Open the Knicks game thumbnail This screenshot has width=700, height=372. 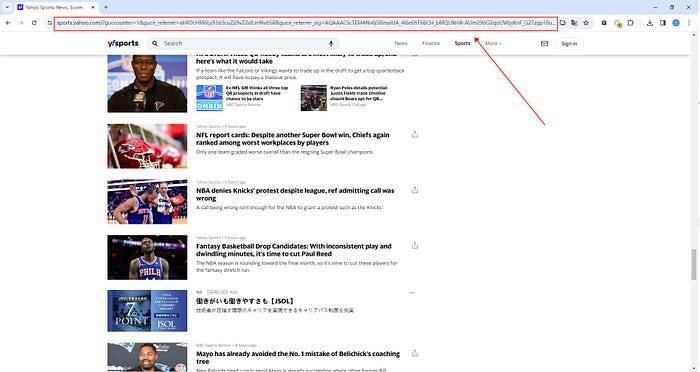tap(147, 201)
